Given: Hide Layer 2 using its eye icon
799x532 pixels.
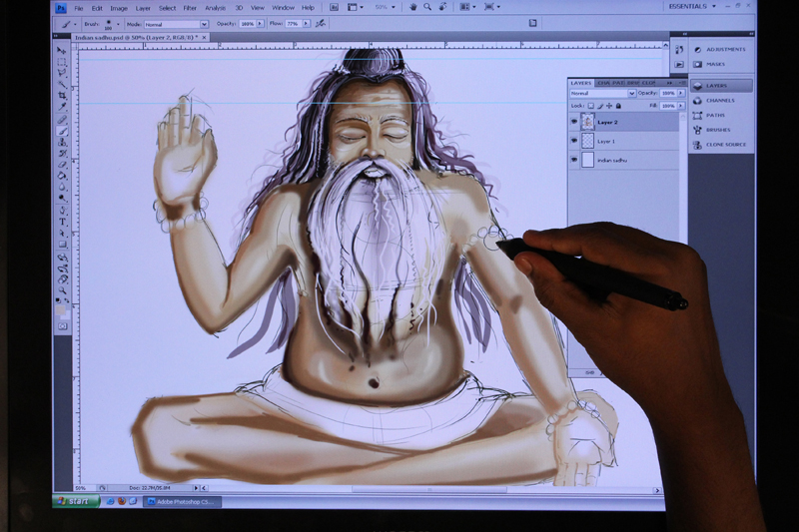Looking at the screenshot, I should 573,122.
